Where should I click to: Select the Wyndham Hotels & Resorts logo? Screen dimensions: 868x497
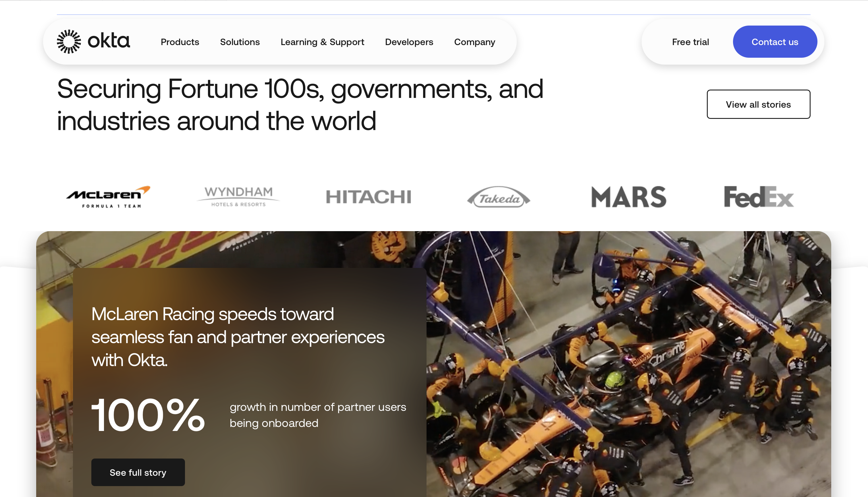click(238, 197)
